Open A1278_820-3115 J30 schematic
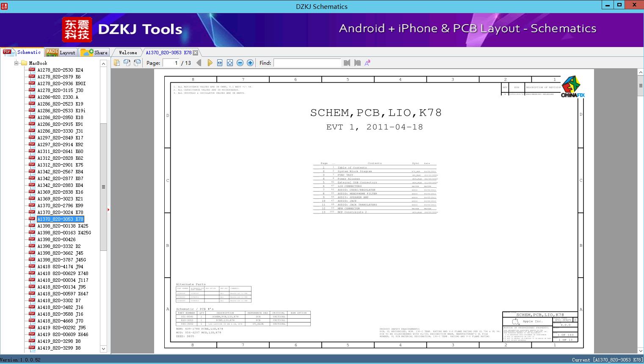644x364 pixels. pos(60,90)
